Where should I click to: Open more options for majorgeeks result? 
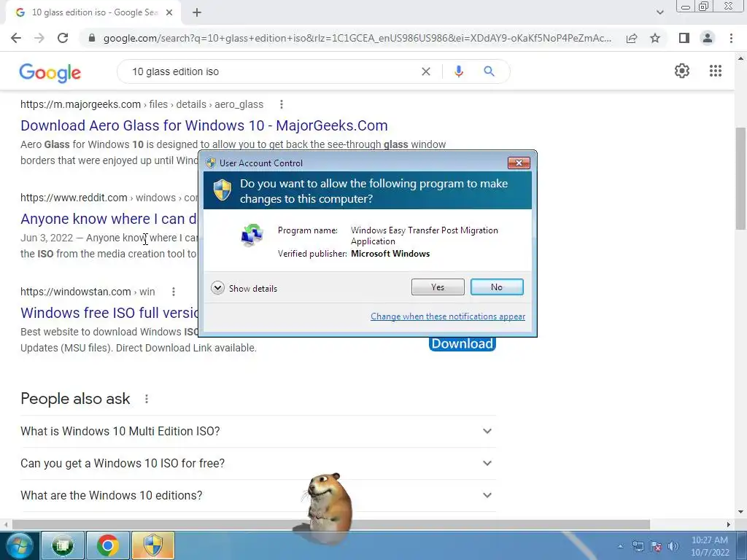[282, 104]
